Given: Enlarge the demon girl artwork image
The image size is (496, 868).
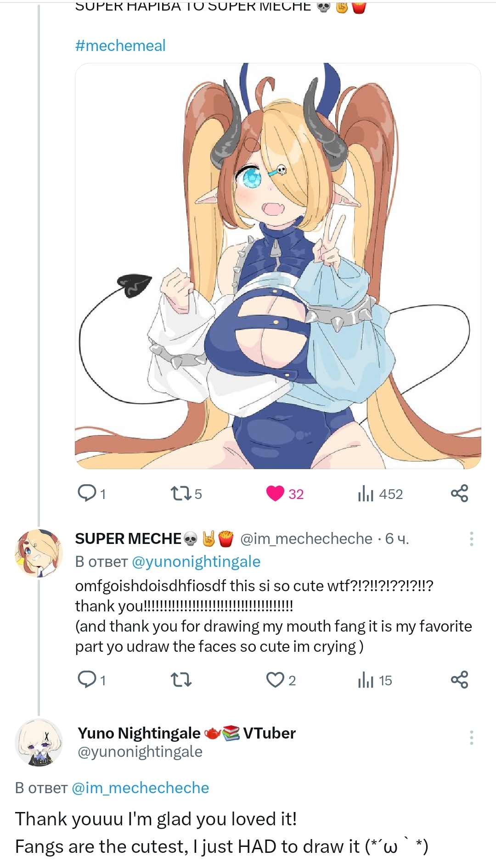Looking at the screenshot, I should coord(278,266).
